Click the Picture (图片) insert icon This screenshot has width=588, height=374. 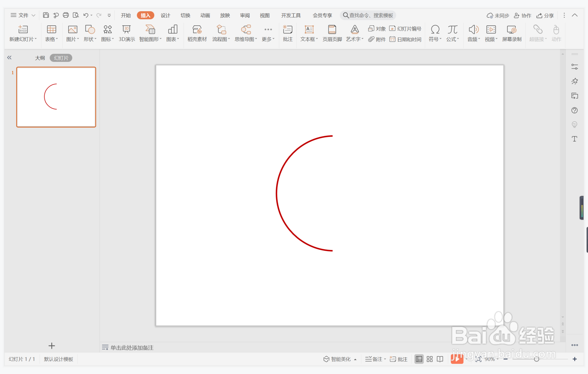(73, 33)
